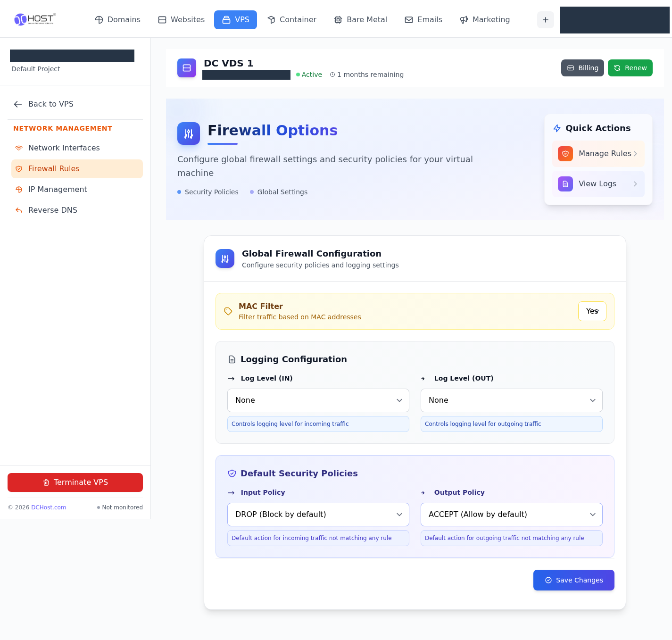Viewport: 672px width, 640px height.
Task: Click the MAC Filter tag icon
Action: [x=228, y=311]
